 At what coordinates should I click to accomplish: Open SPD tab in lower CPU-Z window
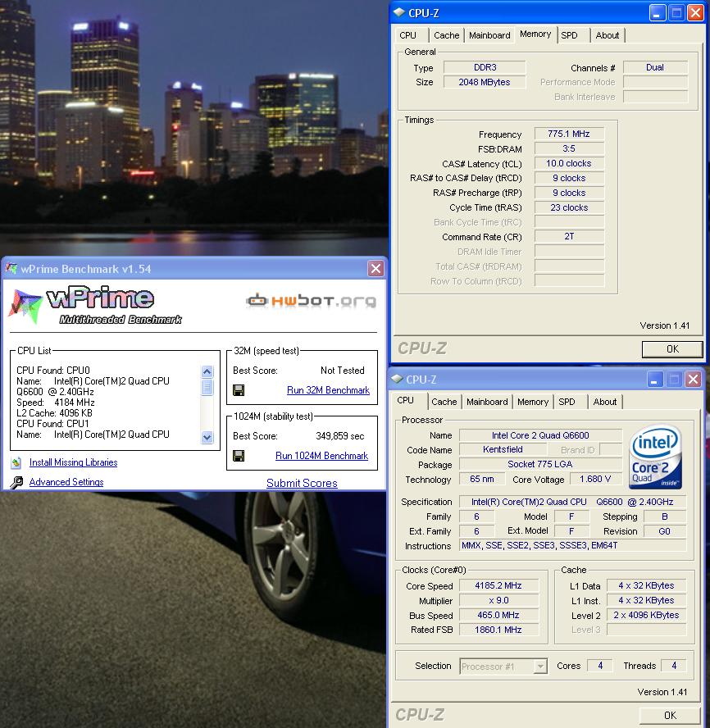(567, 402)
